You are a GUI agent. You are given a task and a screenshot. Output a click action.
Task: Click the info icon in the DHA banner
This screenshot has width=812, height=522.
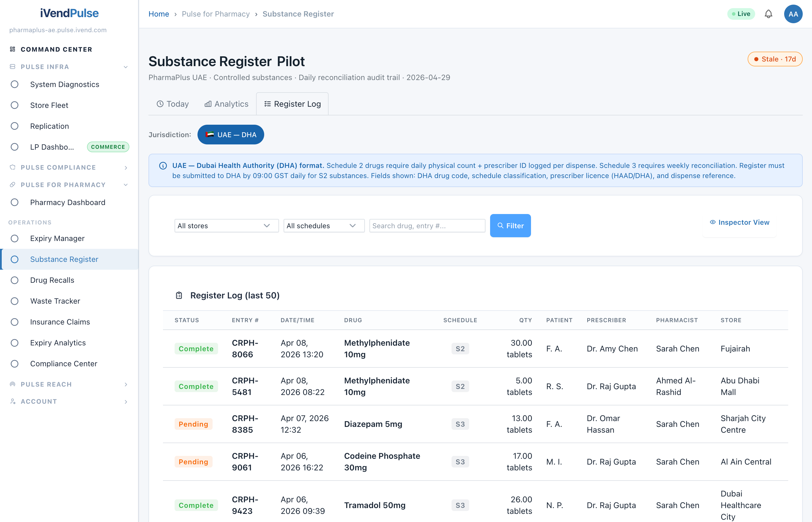pyautogui.click(x=163, y=166)
